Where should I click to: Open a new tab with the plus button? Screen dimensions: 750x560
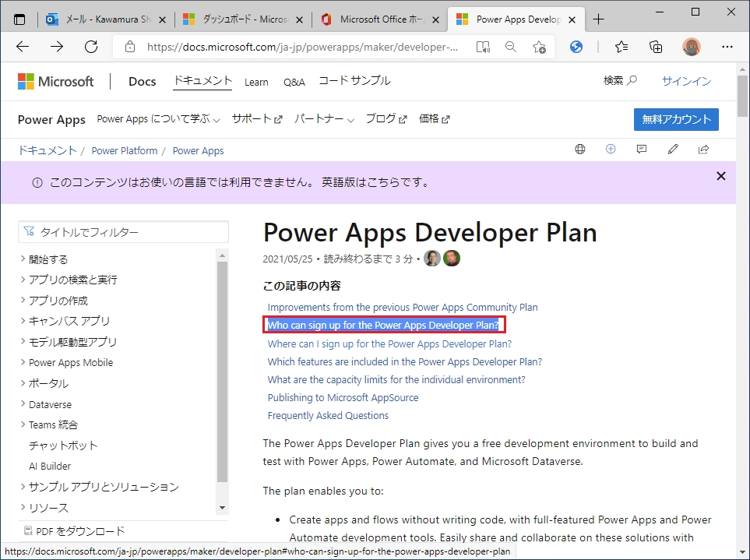pos(598,19)
